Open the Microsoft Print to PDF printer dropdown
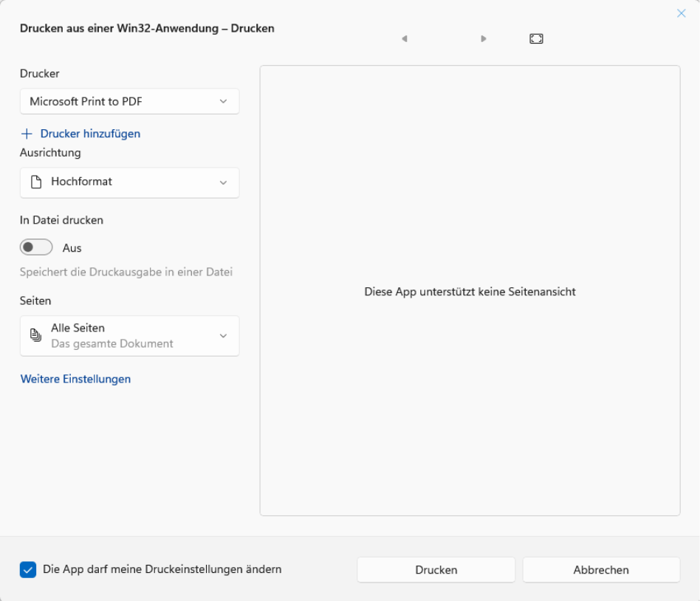The image size is (700, 601). coord(129,101)
